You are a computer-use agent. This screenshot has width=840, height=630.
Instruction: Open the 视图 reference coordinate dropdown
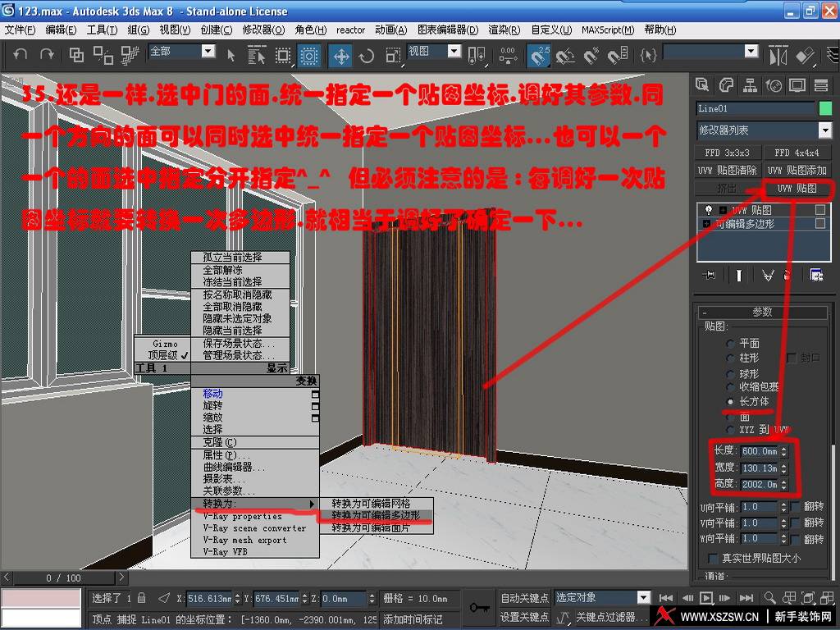[454, 52]
